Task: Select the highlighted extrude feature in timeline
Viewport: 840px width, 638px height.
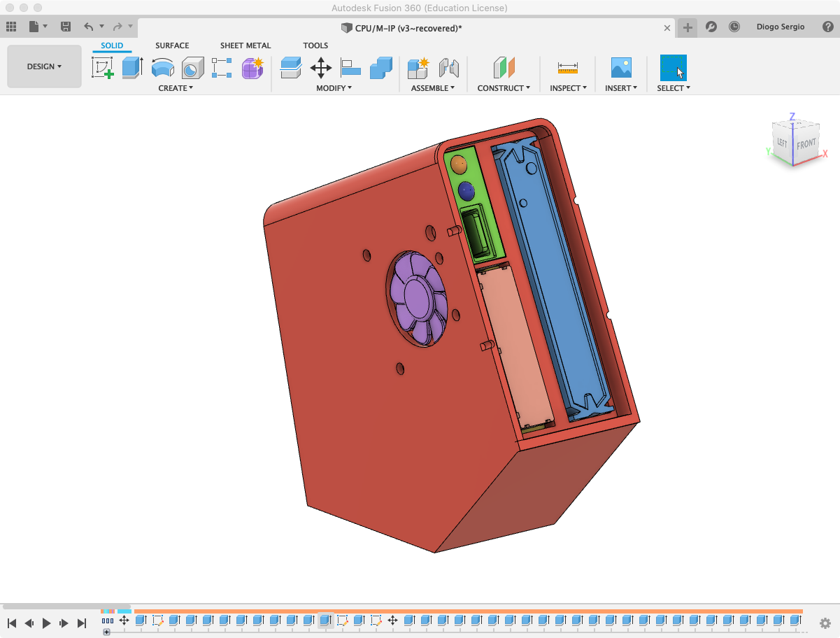Action: pos(325,620)
